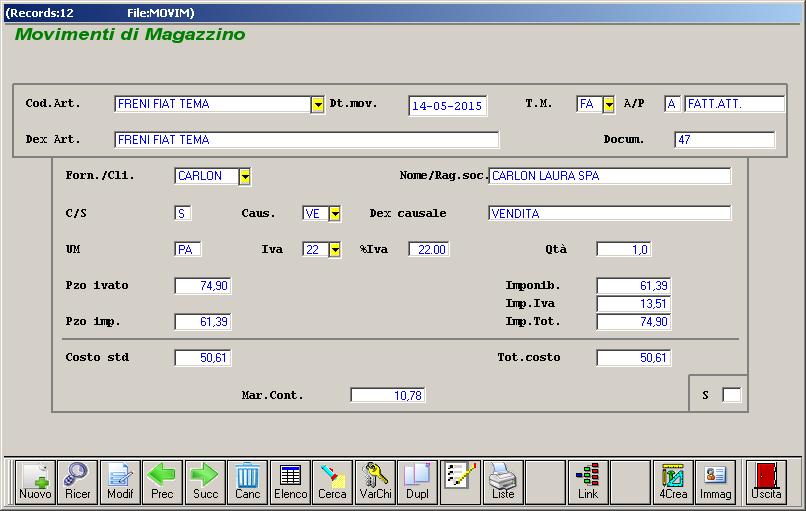Click the Forn./Cli. combo text CARLON
The image size is (806, 511).
click(x=200, y=176)
